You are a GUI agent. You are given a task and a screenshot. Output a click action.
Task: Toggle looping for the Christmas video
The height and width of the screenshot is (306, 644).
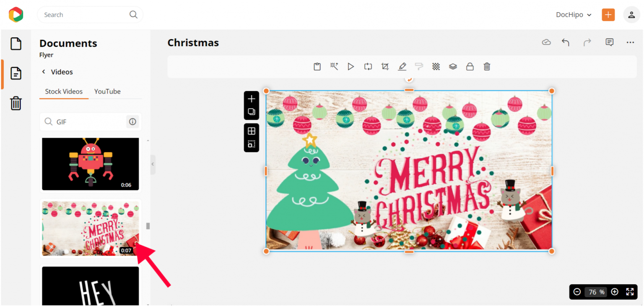pos(368,66)
